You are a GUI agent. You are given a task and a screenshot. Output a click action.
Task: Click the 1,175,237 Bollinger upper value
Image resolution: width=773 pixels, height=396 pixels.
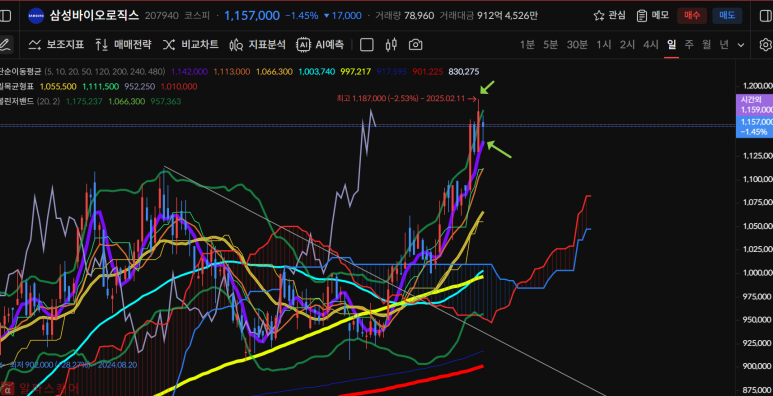tap(84, 101)
